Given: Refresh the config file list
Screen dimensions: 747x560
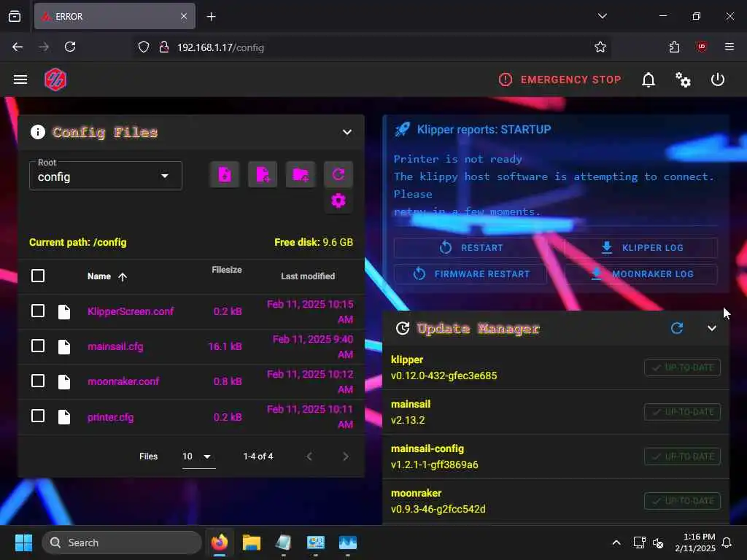Looking at the screenshot, I should point(338,175).
